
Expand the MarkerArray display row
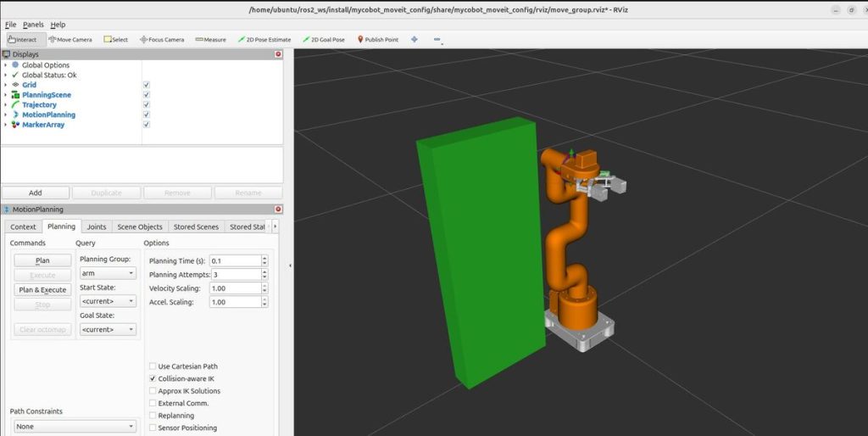[x=6, y=125]
